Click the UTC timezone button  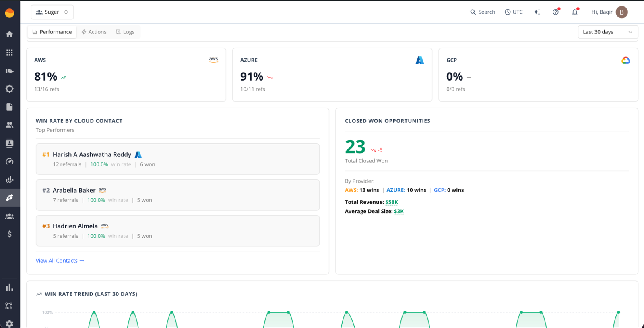tap(514, 12)
